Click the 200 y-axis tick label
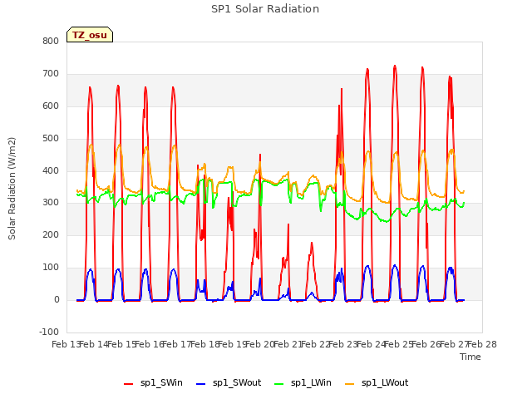The height and width of the screenshot is (399, 532). (51, 234)
